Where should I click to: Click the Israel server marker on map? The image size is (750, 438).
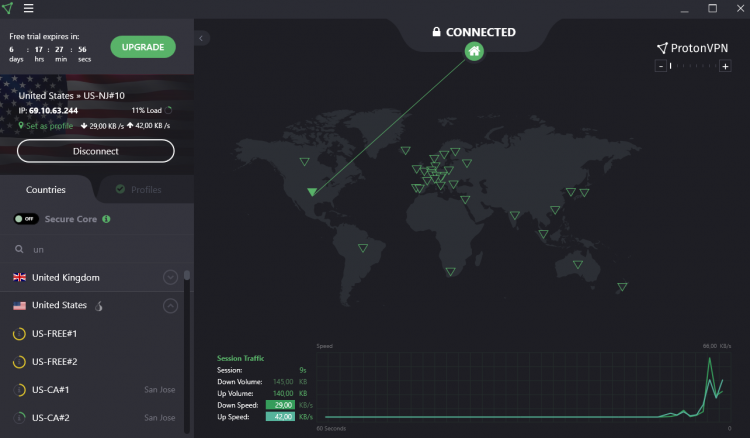tap(465, 200)
